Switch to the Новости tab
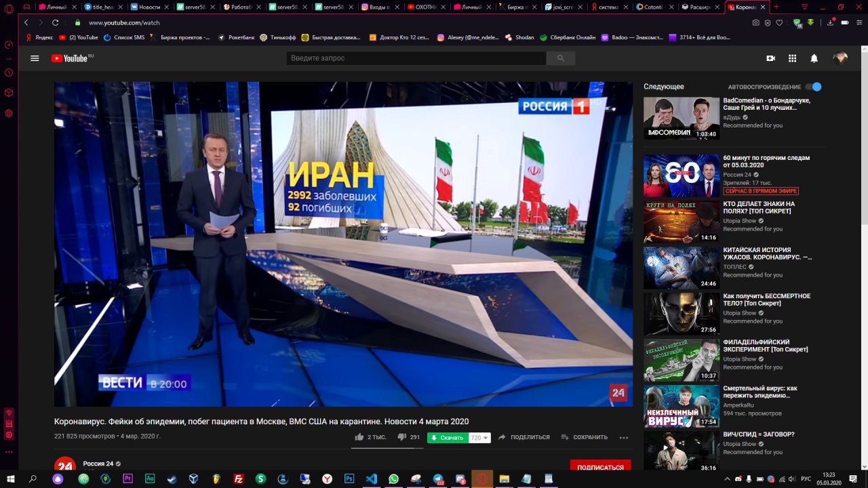The width and height of the screenshot is (868, 488). click(x=149, y=7)
